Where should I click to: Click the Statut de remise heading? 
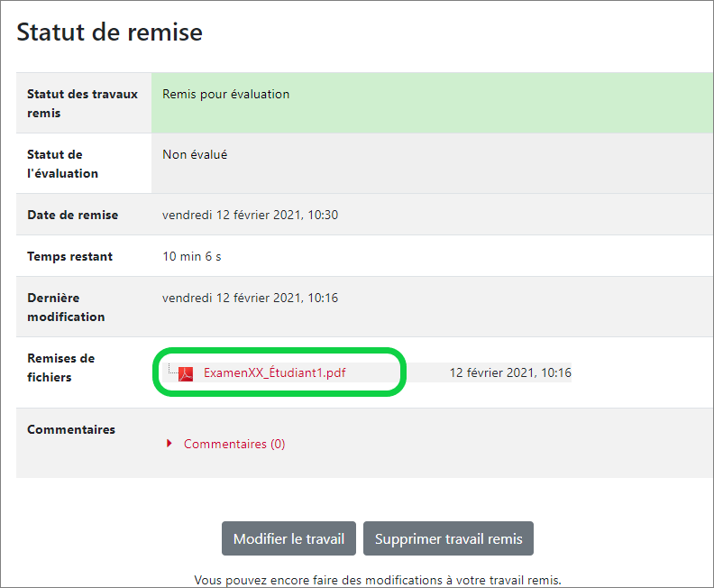pyautogui.click(x=110, y=32)
